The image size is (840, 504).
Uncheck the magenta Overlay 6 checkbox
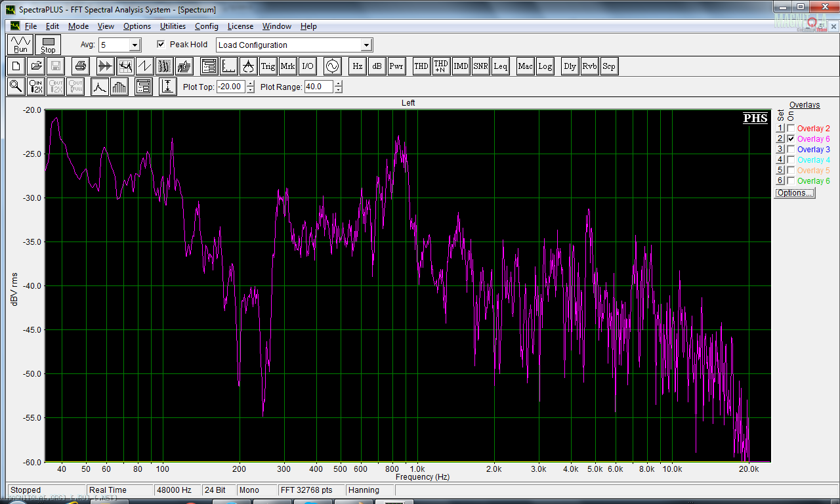click(x=791, y=139)
